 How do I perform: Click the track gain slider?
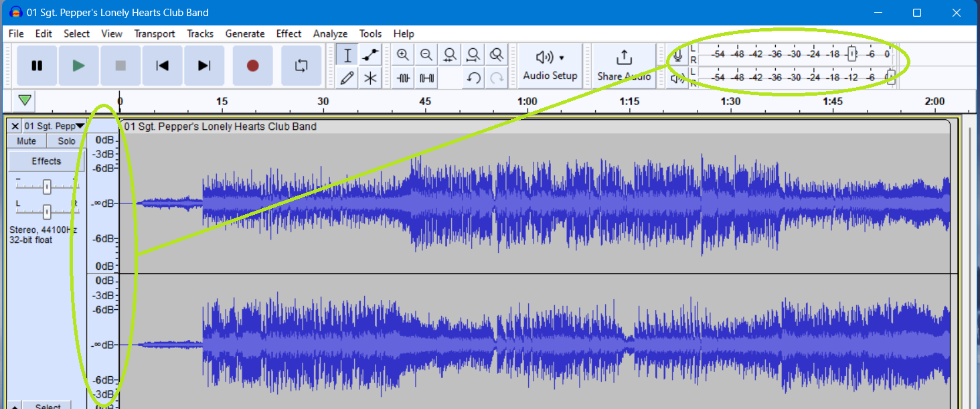pos(46,186)
